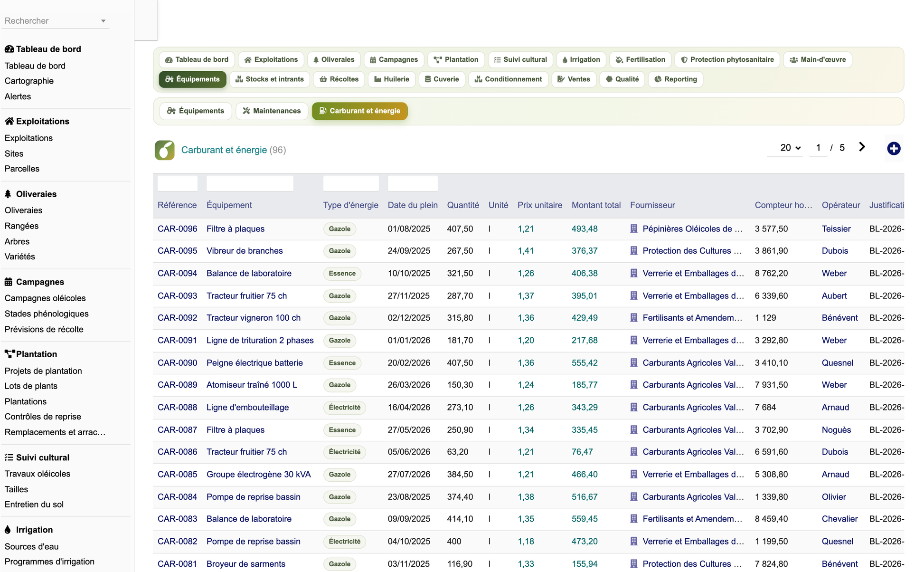Click the Référence filter field

pyautogui.click(x=178, y=183)
